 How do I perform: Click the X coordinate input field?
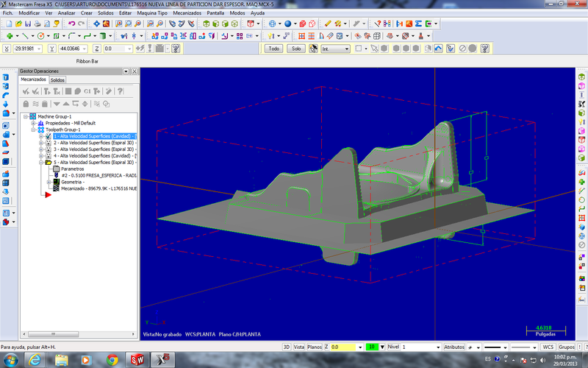(x=26, y=49)
